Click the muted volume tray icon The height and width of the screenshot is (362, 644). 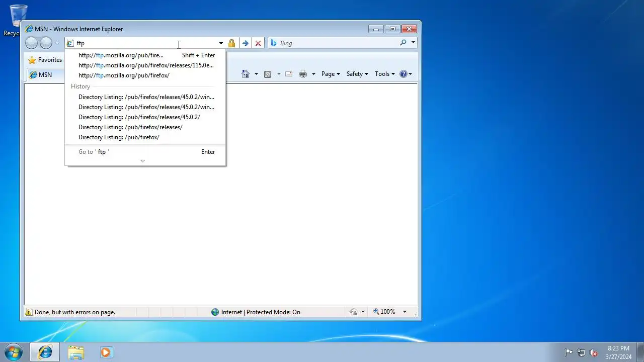click(594, 352)
